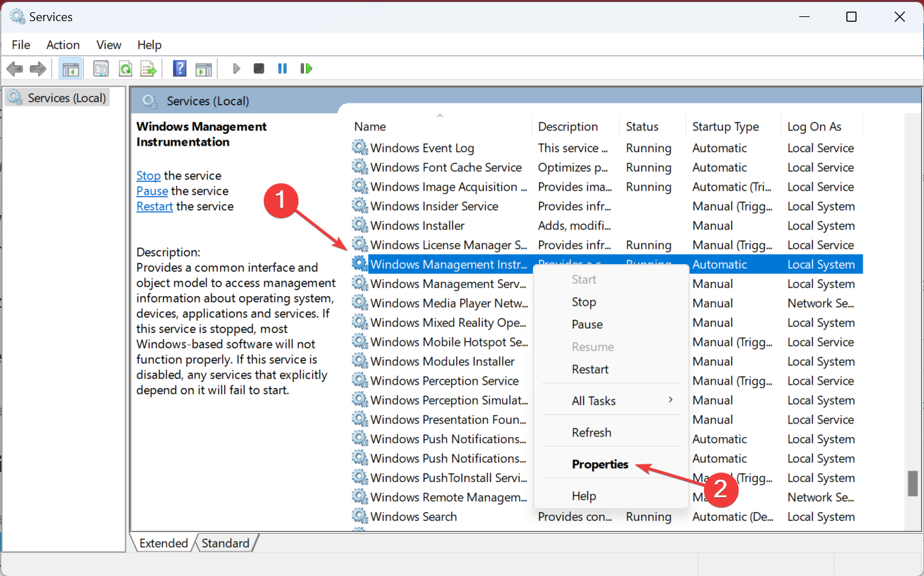
Task: Choose Restart in the context menu
Action: click(611, 370)
